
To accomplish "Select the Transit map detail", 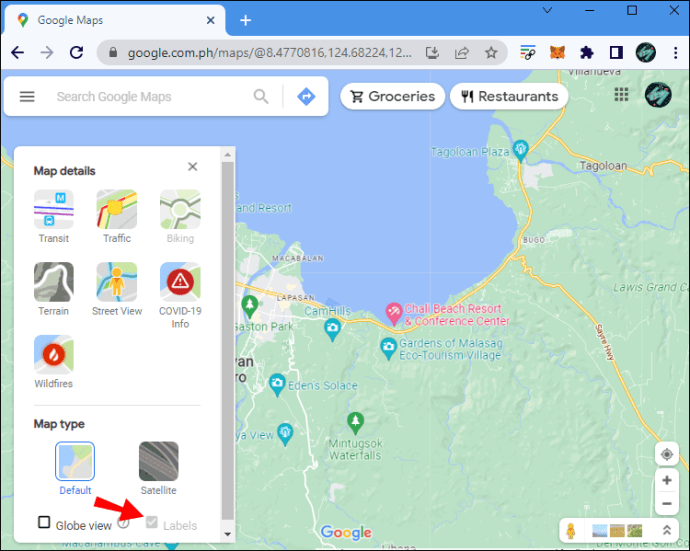I will 54,217.
